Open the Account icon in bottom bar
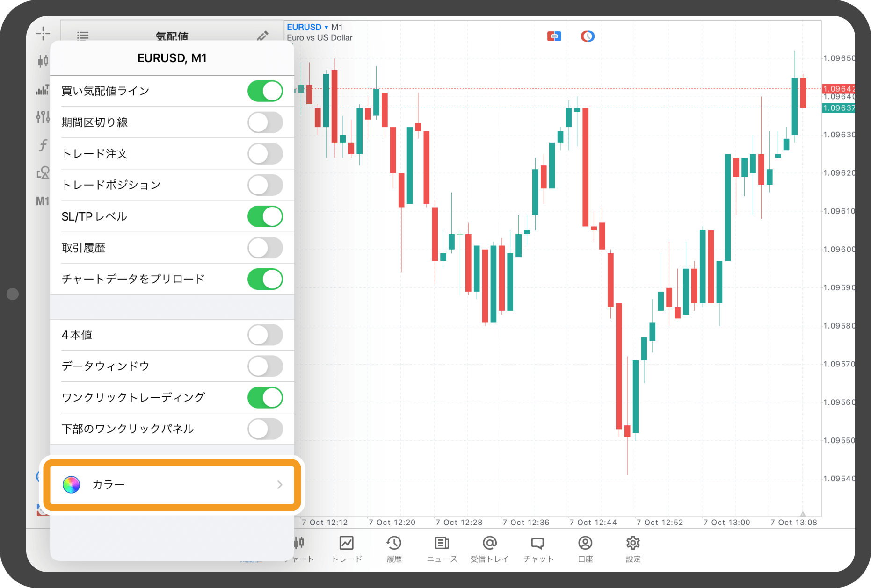The image size is (871, 588). click(x=585, y=548)
